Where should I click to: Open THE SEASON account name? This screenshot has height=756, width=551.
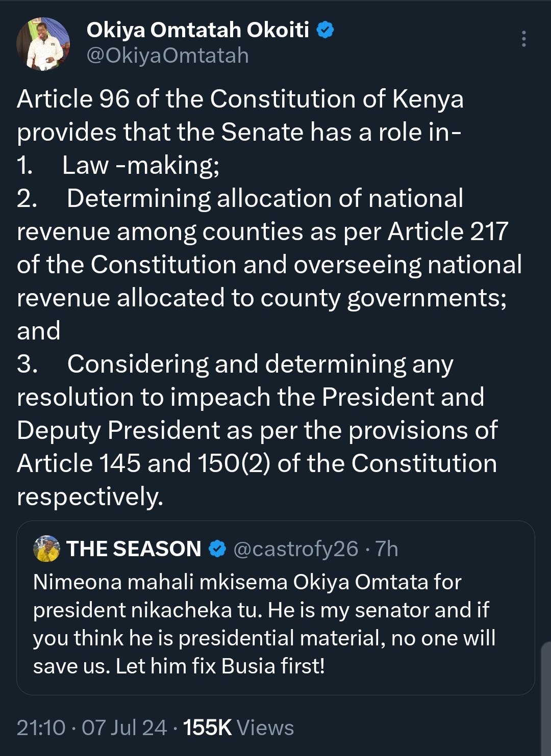[x=134, y=549]
